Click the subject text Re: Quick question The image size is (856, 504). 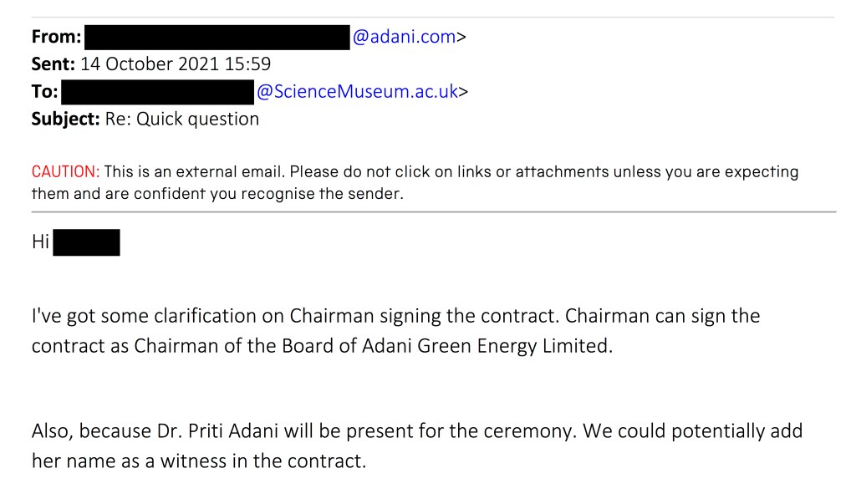[181, 119]
